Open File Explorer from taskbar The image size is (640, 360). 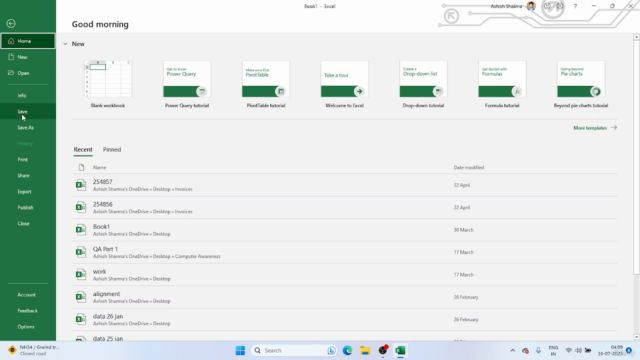[x=365, y=351]
